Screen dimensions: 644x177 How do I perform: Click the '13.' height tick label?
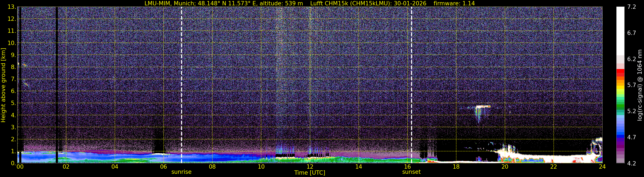point(12,7)
